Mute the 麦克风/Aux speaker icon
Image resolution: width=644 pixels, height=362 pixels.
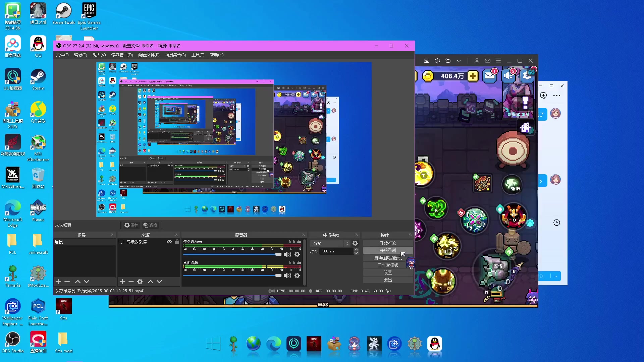click(x=287, y=254)
